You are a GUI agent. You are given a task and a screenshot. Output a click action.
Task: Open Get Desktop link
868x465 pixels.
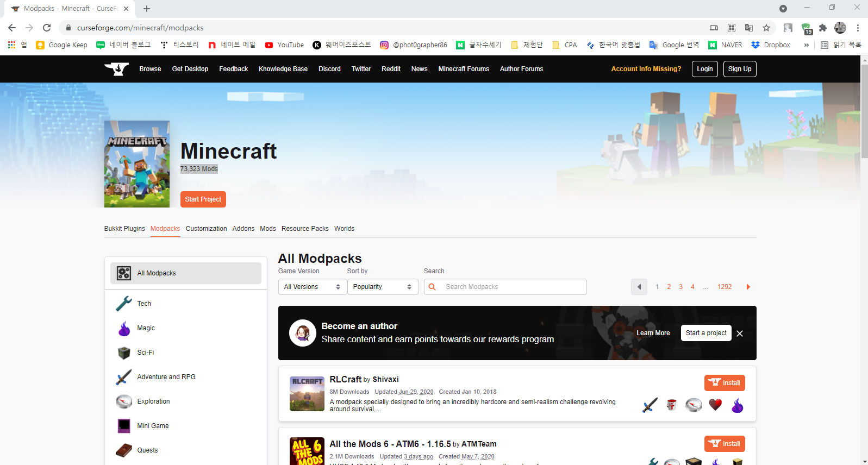pos(190,69)
